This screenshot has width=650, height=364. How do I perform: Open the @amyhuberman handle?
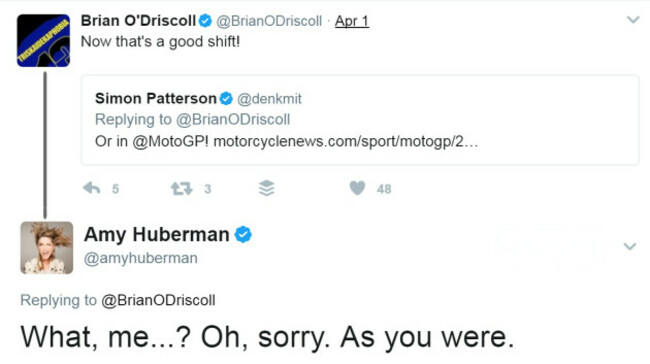(x=141, y=258)
